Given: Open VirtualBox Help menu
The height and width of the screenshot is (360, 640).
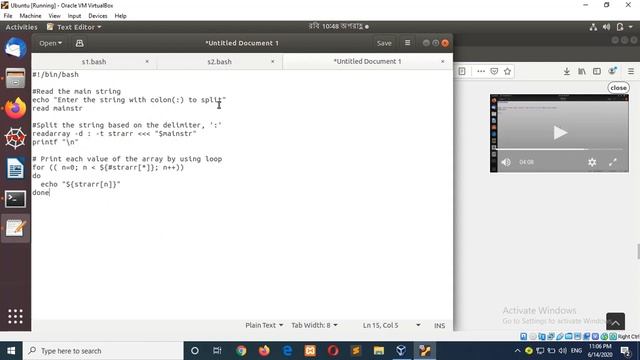Looking at the screenshot, I should [x=120, y=16].
